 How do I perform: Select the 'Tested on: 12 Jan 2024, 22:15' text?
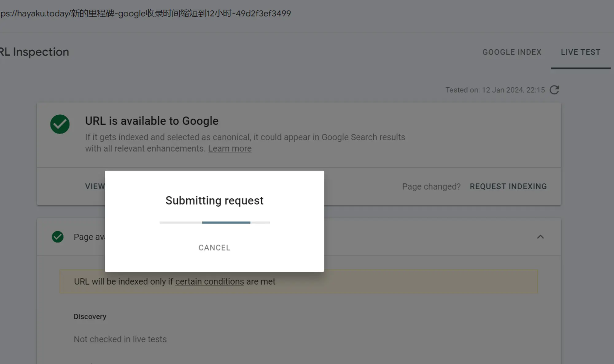(x=495, y=90)
